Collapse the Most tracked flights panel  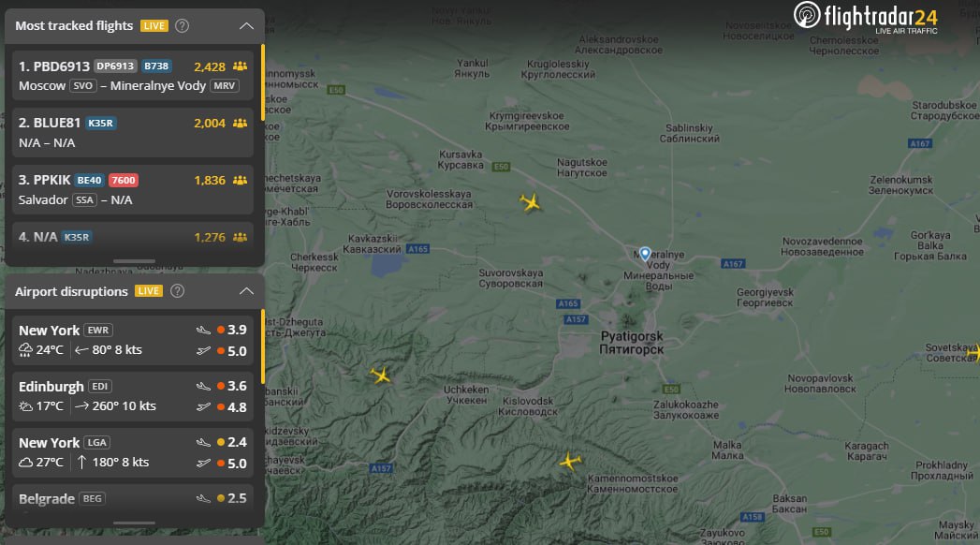pos(246,26)
